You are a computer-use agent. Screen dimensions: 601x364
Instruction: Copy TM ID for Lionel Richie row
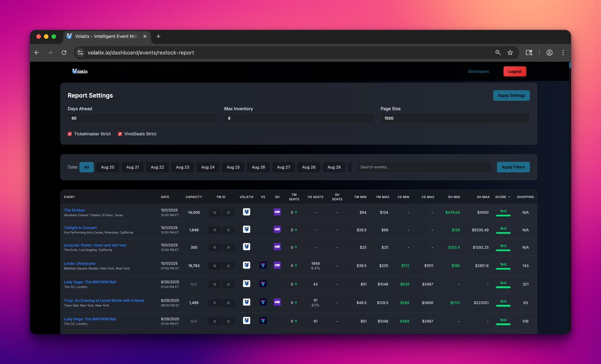(214, 303)
